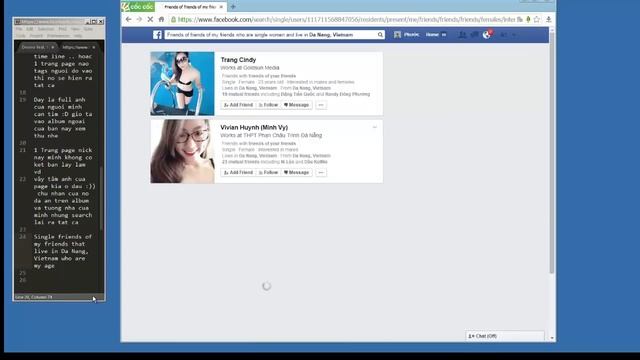Click 23 mutual friends on Vivian Huynh

241,162
